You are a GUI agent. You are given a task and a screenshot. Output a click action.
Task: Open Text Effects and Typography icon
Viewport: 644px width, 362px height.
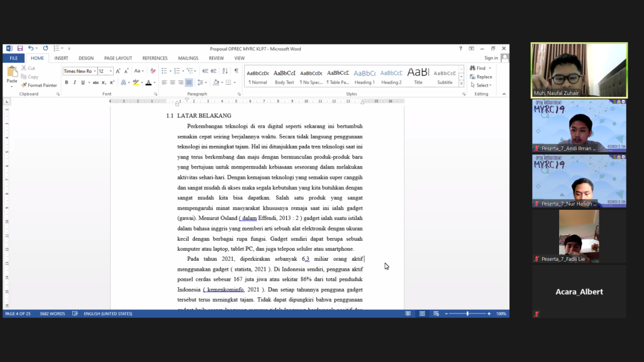[123, 82]
